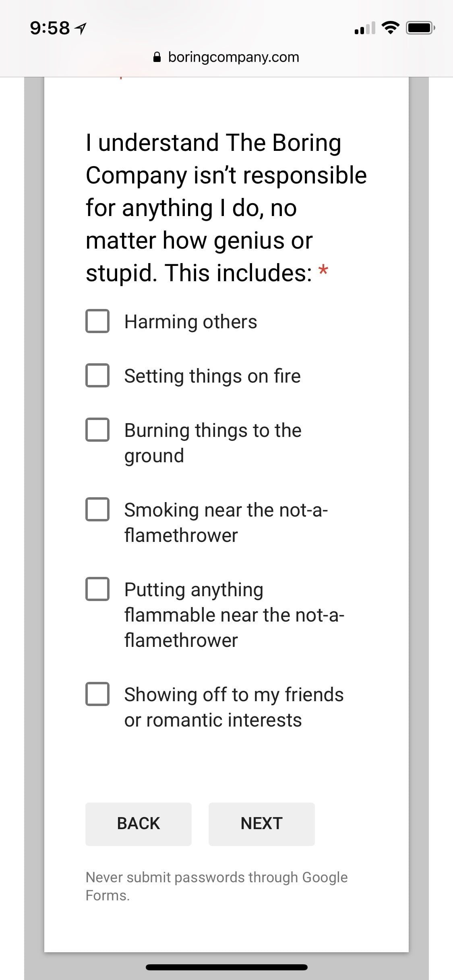Enable Smoking near the not-a-flamethrower option
This screenshot has width=453, height=980.
point(97,509)
